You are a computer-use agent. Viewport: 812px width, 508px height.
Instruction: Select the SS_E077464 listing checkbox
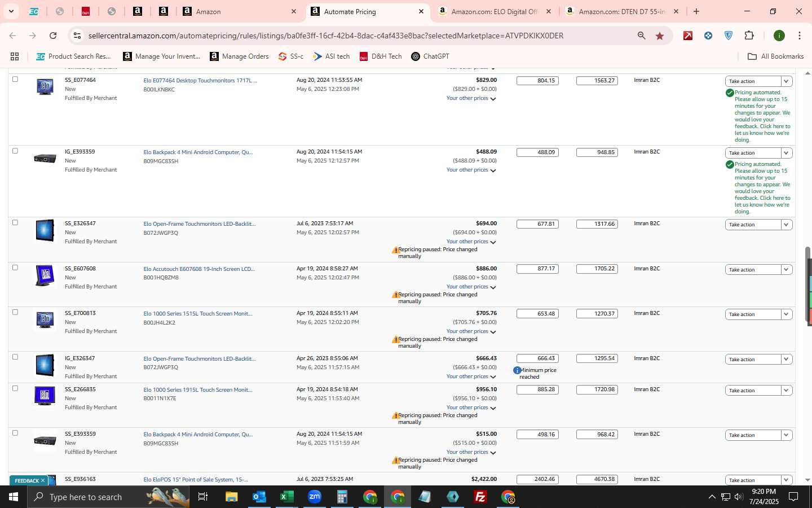pyautogui.click(x=15, y=79)
